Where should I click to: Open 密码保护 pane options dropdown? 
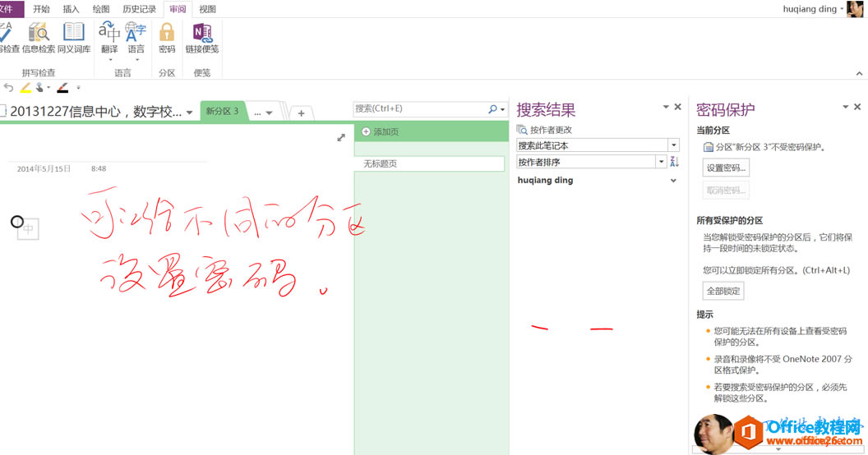845,107
